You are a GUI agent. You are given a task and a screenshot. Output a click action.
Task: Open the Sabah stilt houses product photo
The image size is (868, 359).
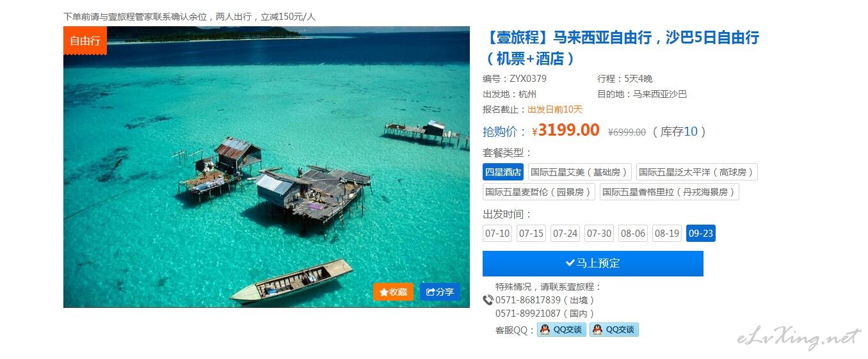coord(266,166)
